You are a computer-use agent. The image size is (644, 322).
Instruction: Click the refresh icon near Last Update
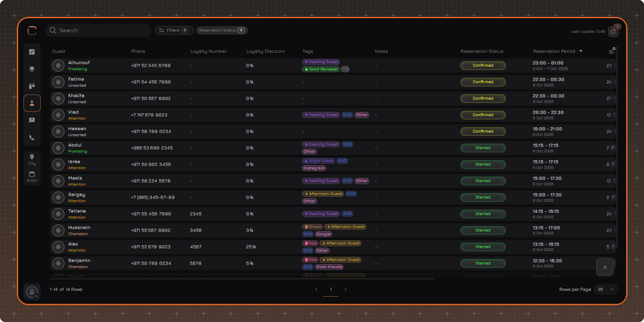click(x=613, y=31)
